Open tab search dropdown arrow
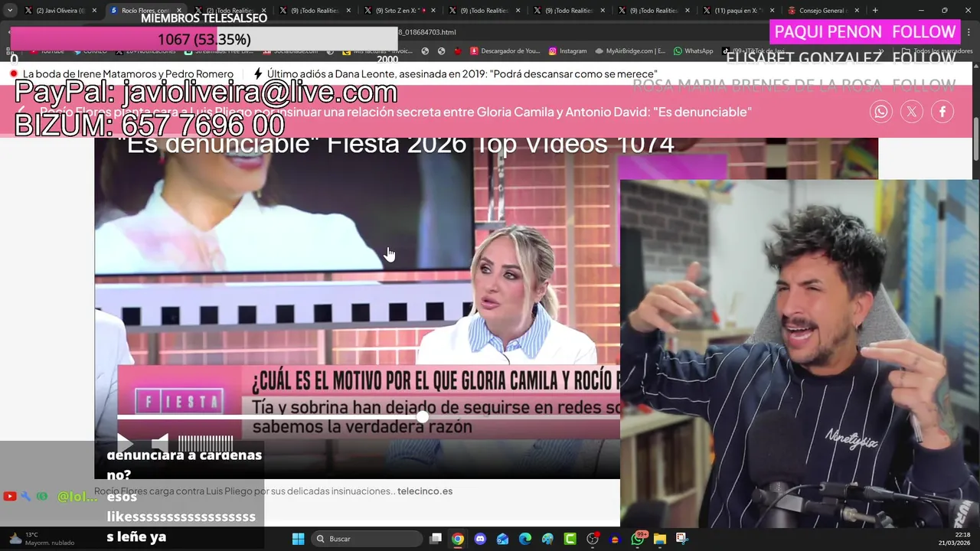Viewport: 980px width, 551px height. 10,11
